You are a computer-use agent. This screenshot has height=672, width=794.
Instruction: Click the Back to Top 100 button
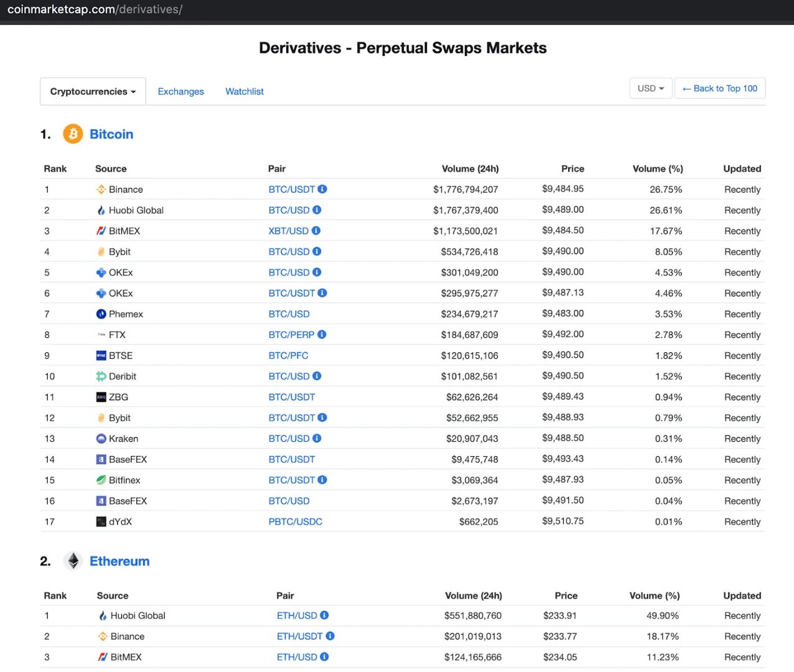pos(720,88)
